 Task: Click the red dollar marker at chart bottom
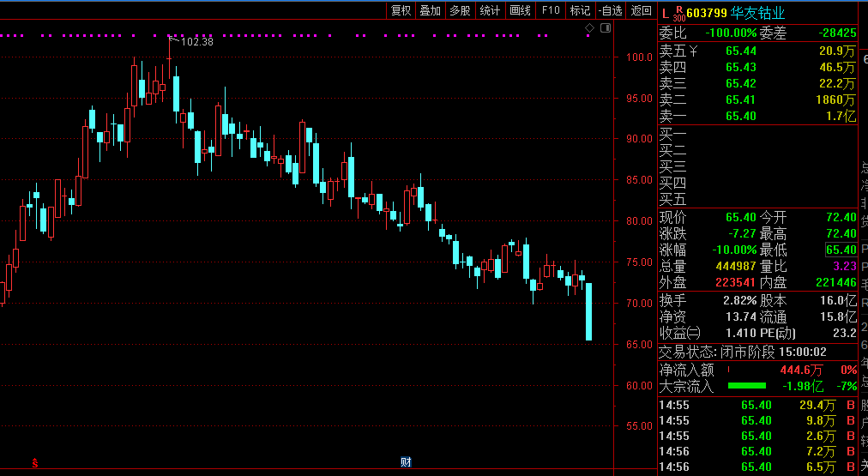tap(35, 462)
